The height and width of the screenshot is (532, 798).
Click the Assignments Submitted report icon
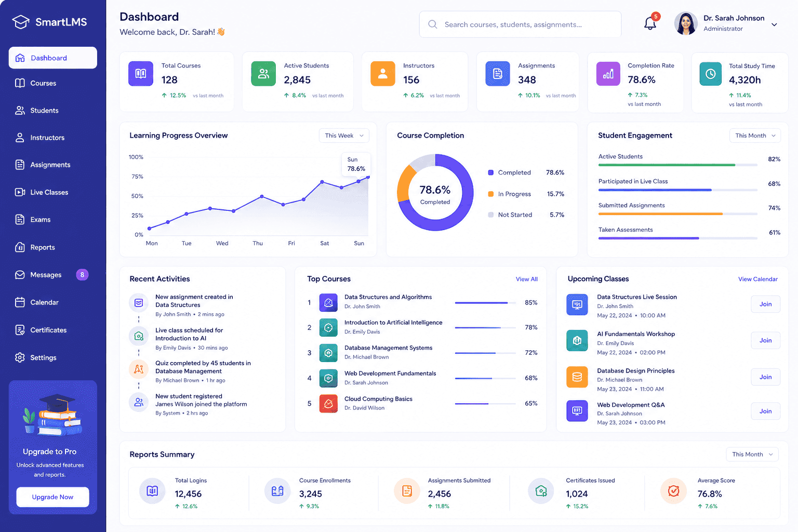(407, 491)
